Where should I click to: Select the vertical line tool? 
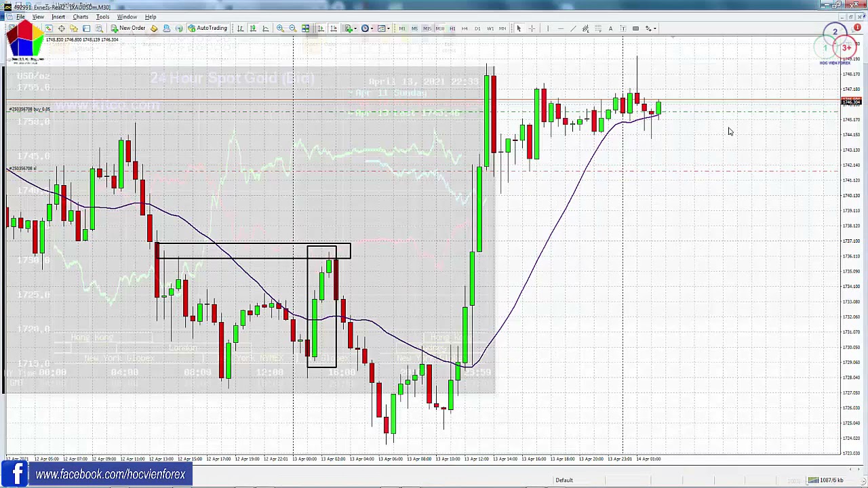point(548,28)
